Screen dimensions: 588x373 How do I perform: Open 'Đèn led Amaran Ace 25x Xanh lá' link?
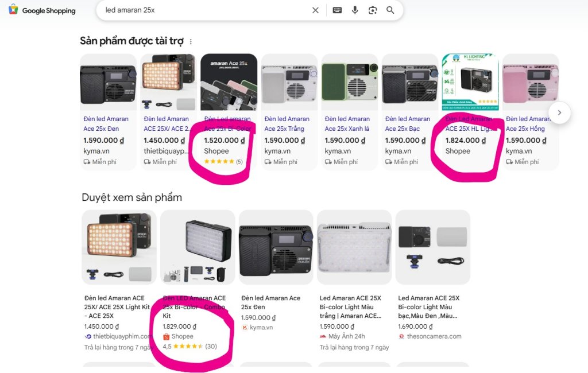click(x=347, y=124)
